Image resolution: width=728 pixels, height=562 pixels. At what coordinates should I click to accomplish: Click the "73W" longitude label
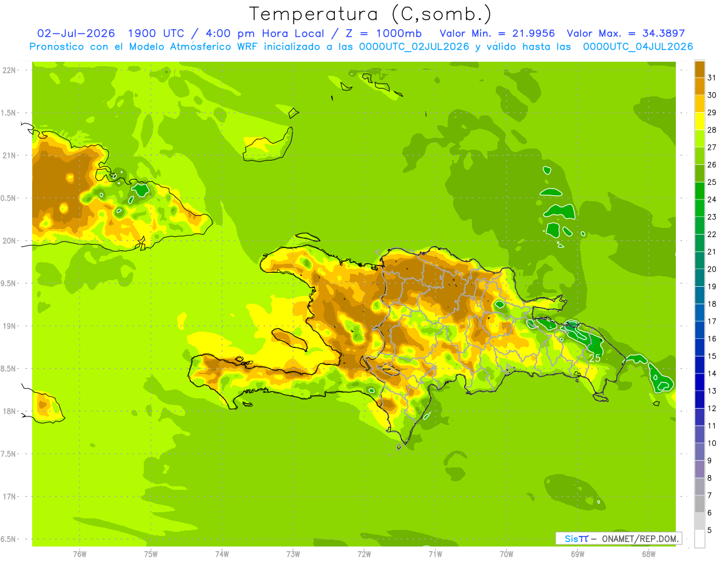click(x=293, y=554)
